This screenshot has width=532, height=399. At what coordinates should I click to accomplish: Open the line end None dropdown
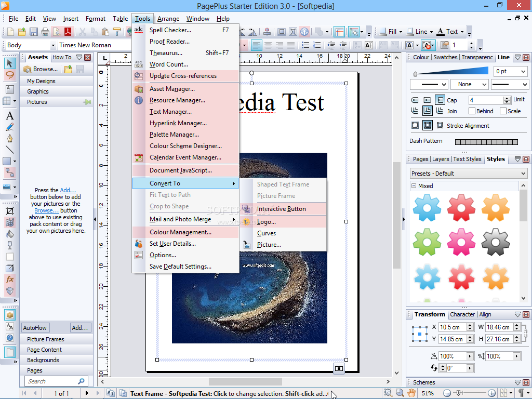[x=484, y=85]
